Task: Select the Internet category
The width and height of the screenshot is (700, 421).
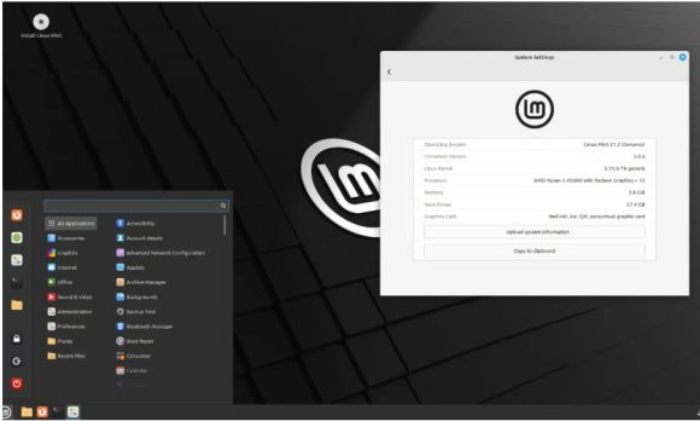Action: tap(62, 267)
